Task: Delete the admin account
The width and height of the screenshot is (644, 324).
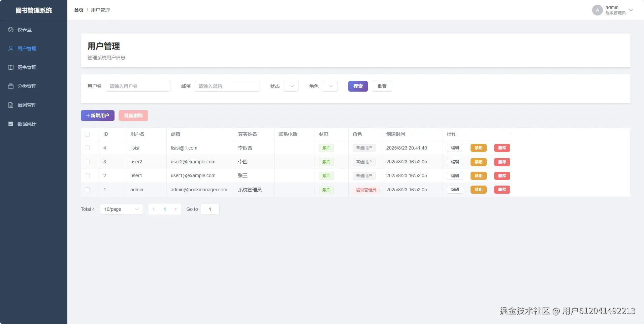Action: [x=502, y=190]
